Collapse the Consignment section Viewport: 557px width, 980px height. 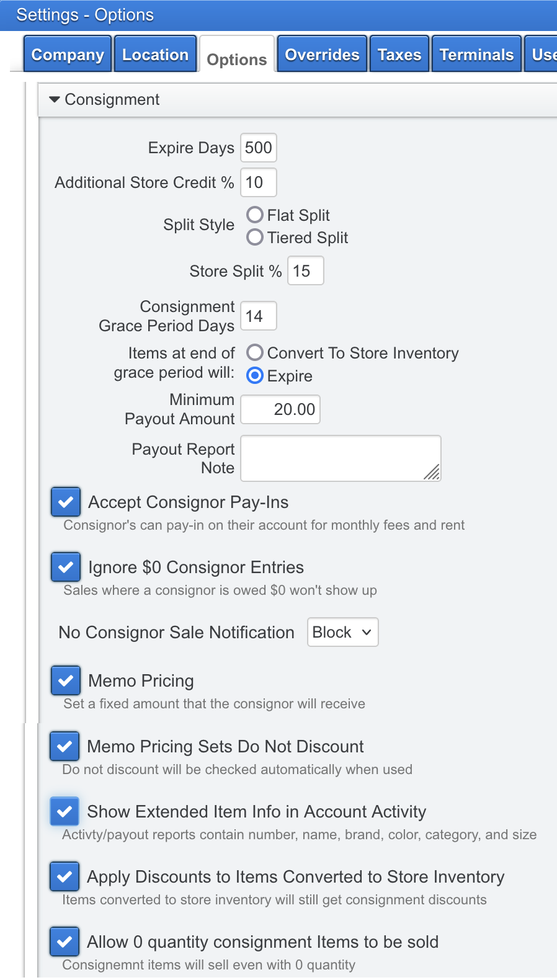(54, 99)
